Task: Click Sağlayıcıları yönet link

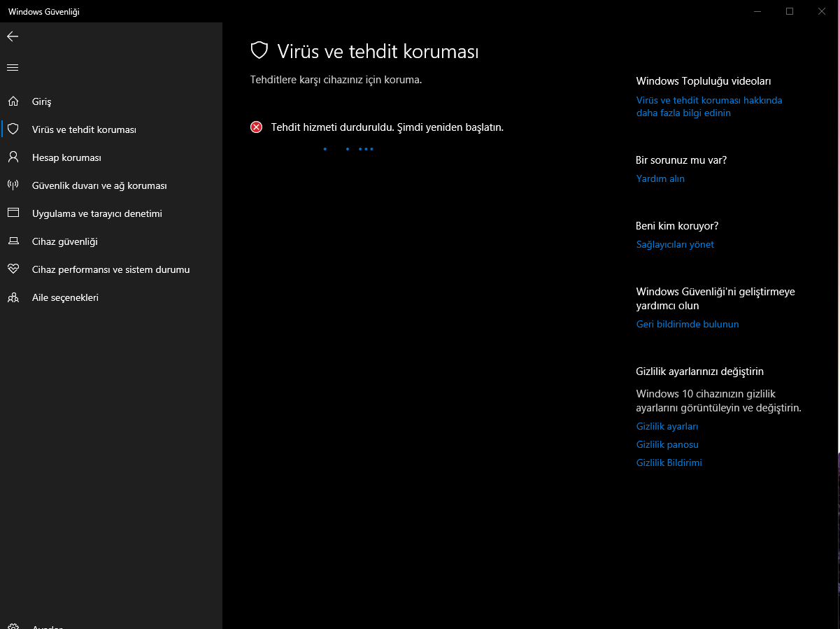Action: click(x=675, y=244)
